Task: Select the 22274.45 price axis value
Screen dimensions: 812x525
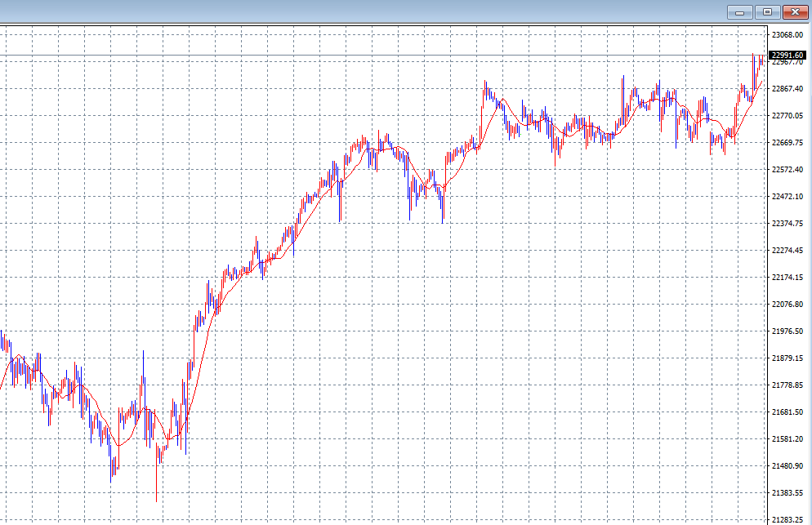Action: pyautogui.click(x=787, y=251)
